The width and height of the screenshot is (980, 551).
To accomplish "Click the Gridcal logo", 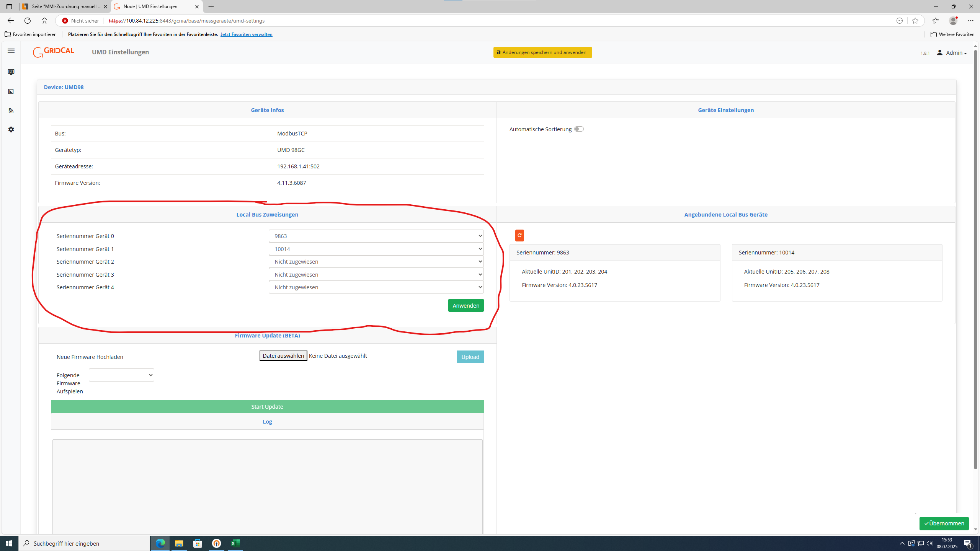I will click(54, 52).
